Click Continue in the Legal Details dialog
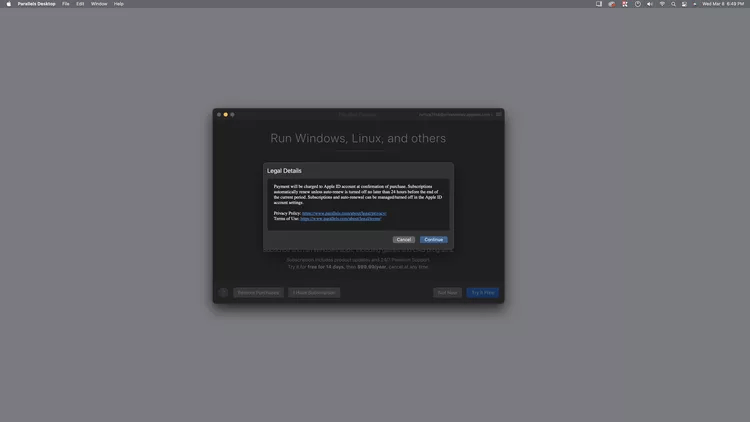The image size is (750, 422). 433,239
